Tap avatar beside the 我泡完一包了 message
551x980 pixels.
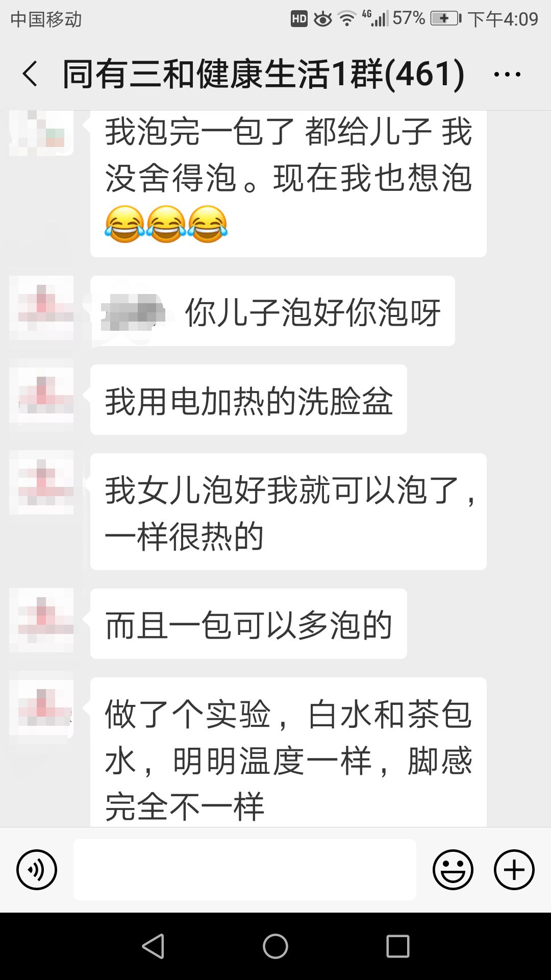tap(41, 133)
